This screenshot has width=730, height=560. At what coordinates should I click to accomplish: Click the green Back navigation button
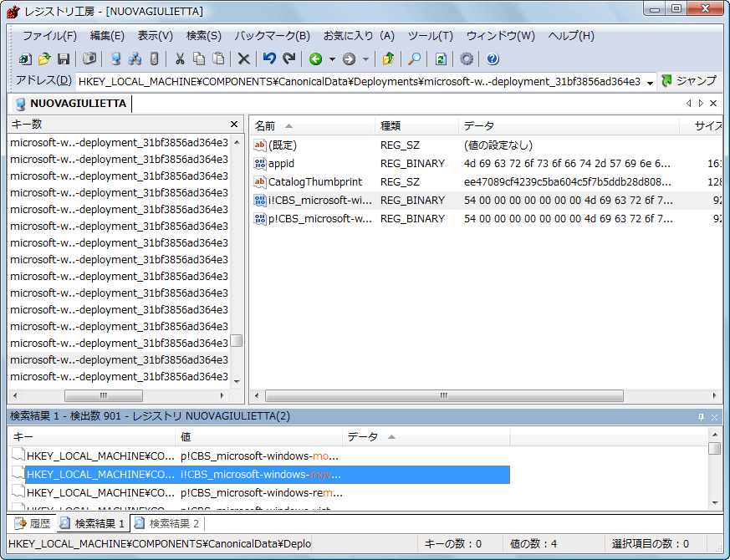[315, 59]
